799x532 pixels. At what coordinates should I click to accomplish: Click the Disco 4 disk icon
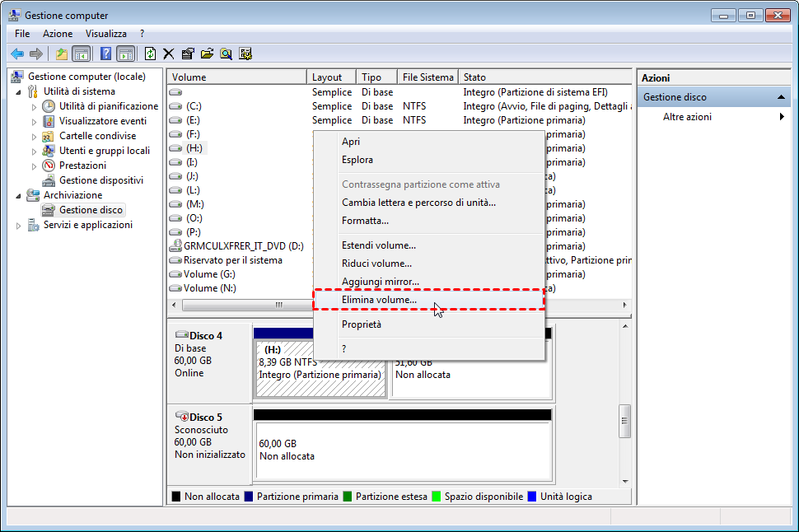click(x=181, y=335)
